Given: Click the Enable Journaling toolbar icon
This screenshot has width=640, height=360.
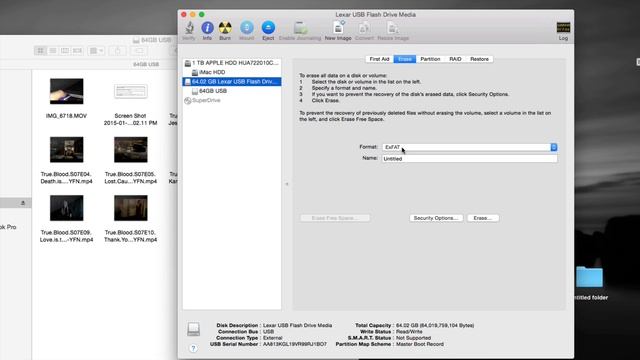Looking at the screenshot, I should pos(300,28).
